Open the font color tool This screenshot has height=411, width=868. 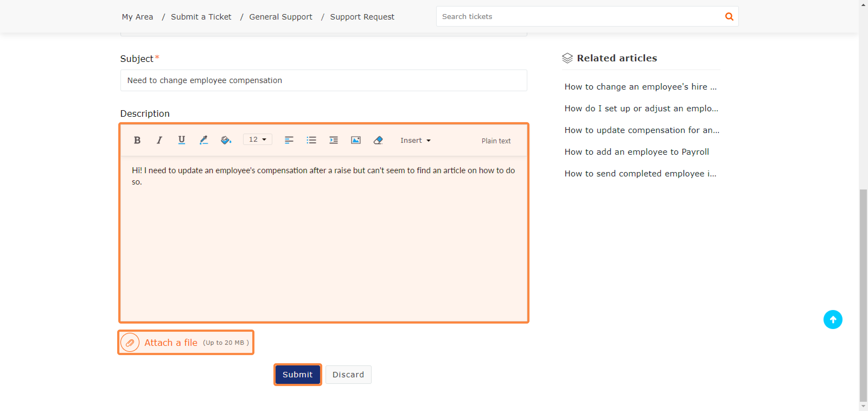coord(204,140)
